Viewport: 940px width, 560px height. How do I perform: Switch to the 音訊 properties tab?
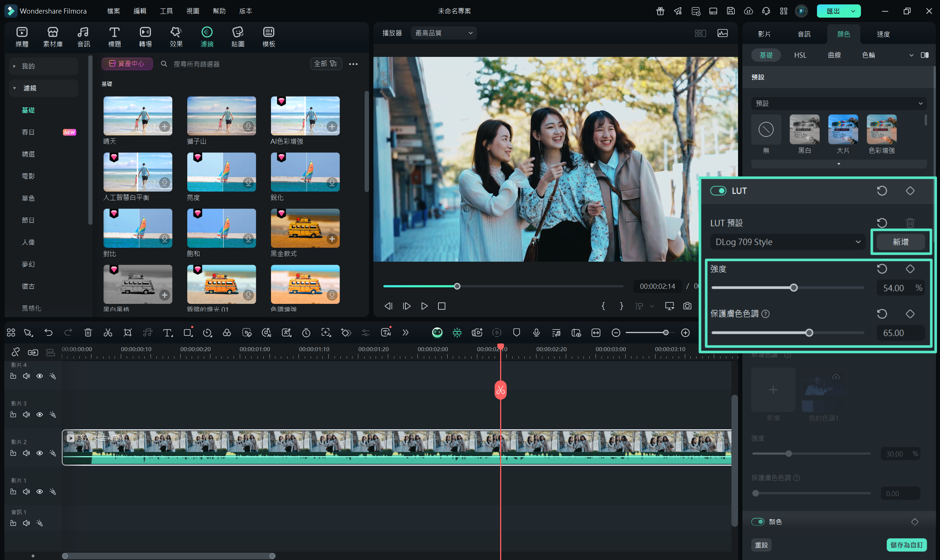pyautogui.click(x=804, y=34)
